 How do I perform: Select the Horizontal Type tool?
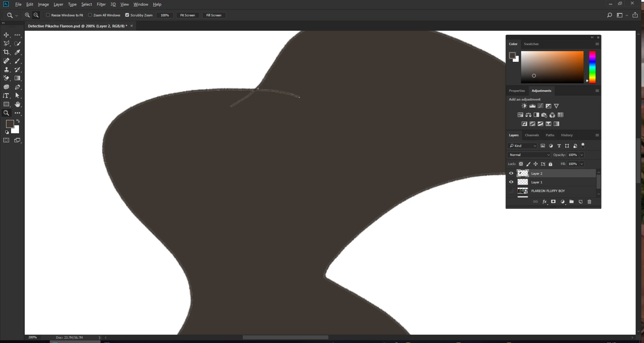6,96
